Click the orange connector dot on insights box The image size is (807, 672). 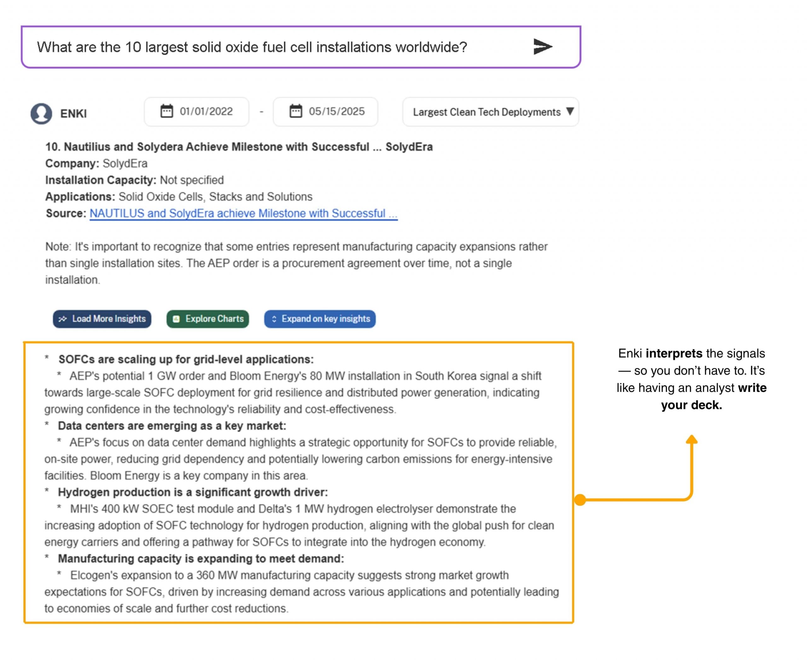click(x=580, y=500)
